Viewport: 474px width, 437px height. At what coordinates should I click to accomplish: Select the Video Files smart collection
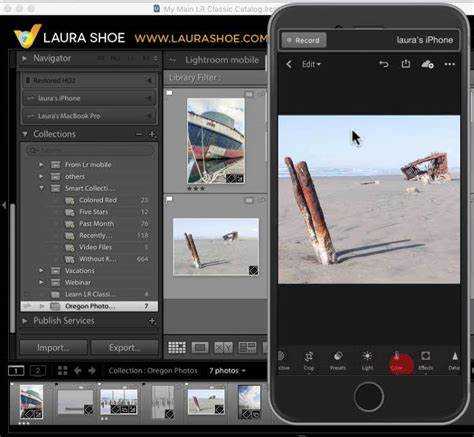tap(95, 247)
